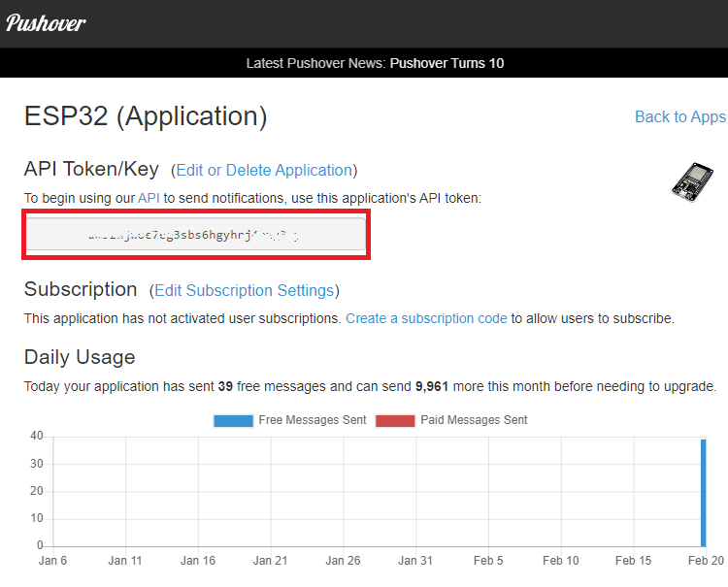
Task: Click the Daily Usage heading
Action: pos(80,357)
